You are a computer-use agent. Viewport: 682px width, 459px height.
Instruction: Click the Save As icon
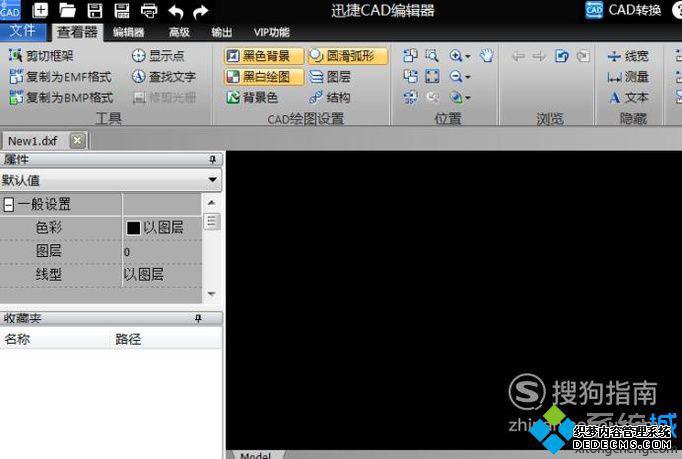(x=122, y=10)
